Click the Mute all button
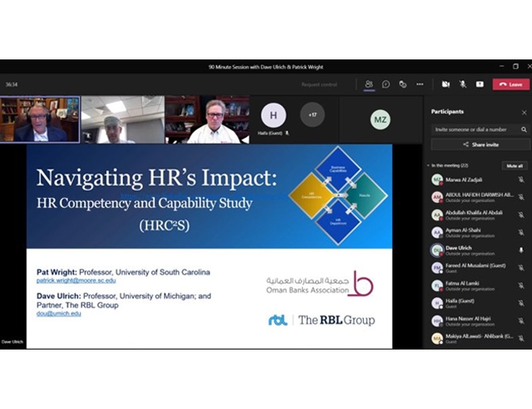This screenshot has width=532, height=409. pyautogui.click(x=514, y=166)
